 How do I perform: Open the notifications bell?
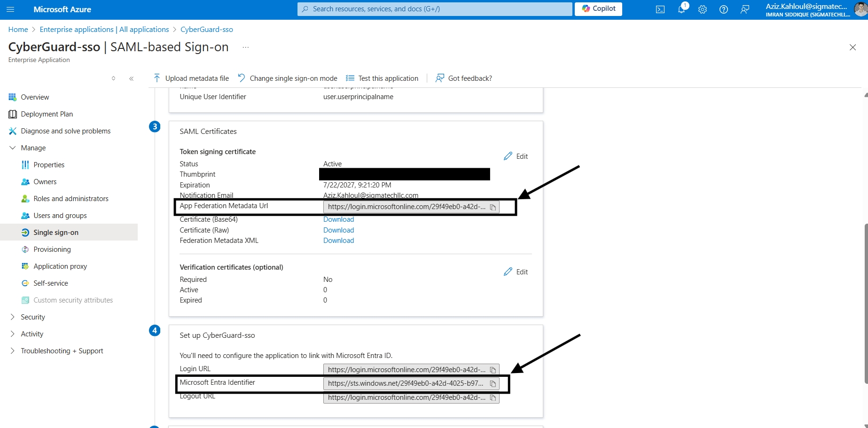(x=681, y=9)
